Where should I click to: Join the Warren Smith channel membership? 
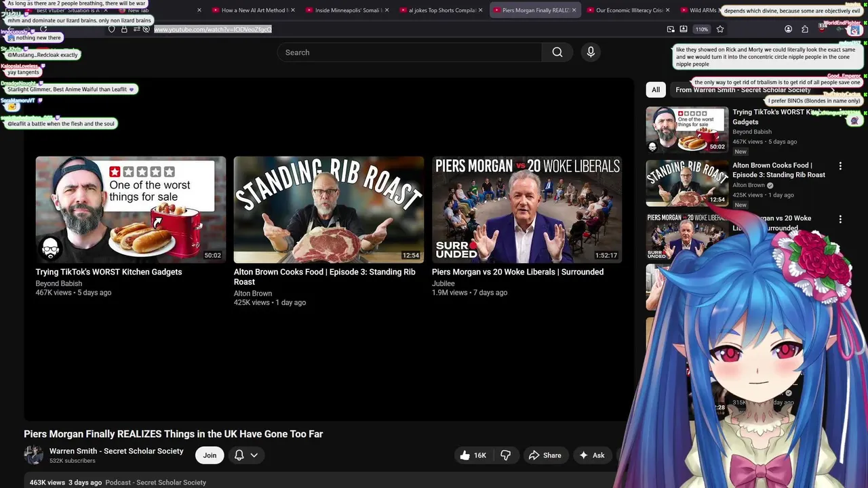click(x=210, y=455)
